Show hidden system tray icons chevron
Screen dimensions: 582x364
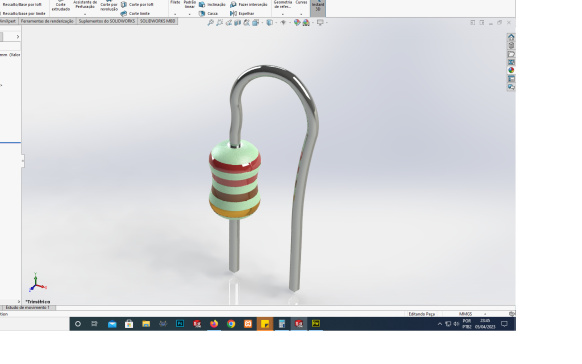coord(440,324)
